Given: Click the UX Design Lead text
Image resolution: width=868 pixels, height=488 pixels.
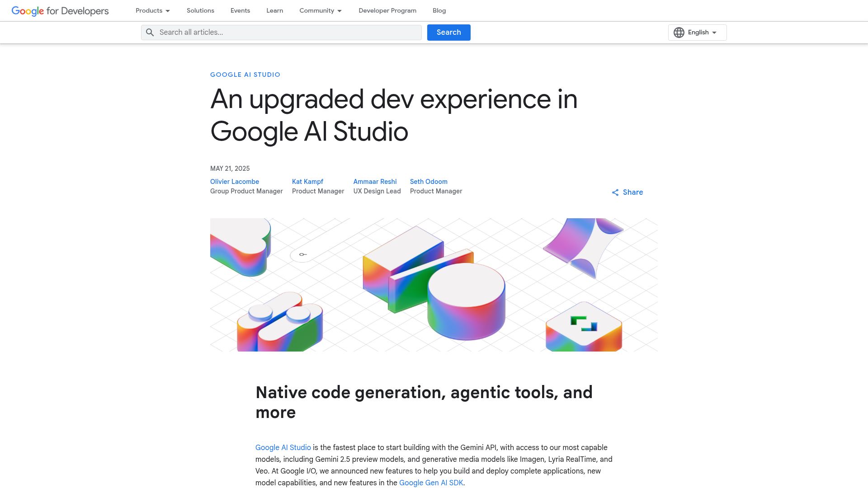Looking at the screenshot, I should (377, 191).
